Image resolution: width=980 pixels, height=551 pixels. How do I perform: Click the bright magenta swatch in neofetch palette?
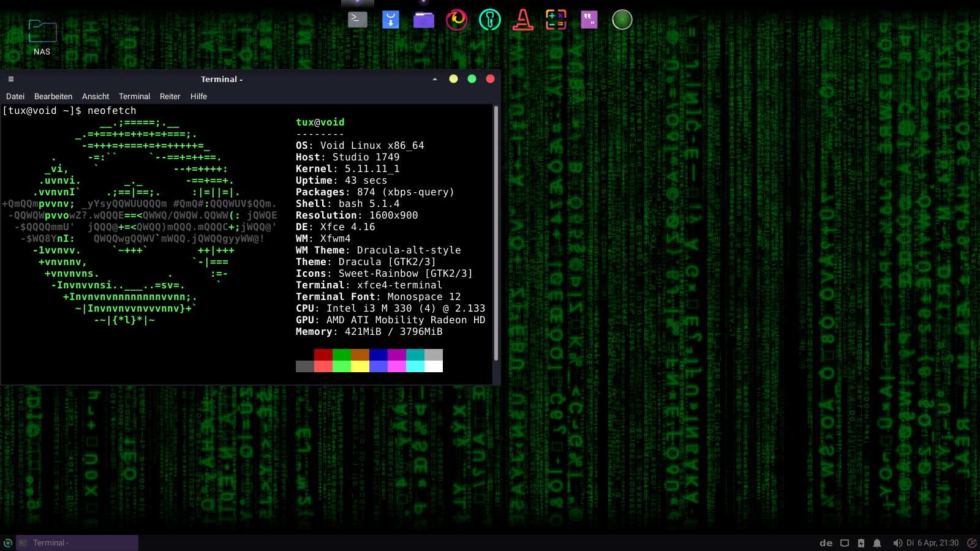397,367
